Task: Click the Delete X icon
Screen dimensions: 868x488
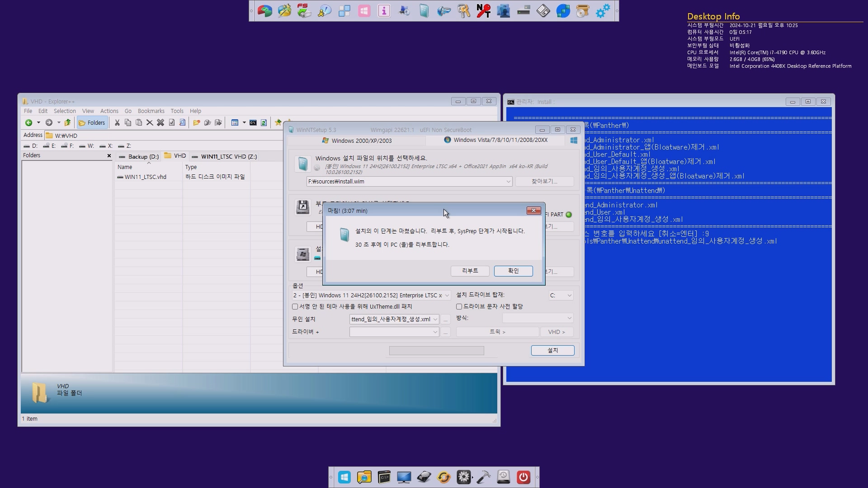Action: 150,122
